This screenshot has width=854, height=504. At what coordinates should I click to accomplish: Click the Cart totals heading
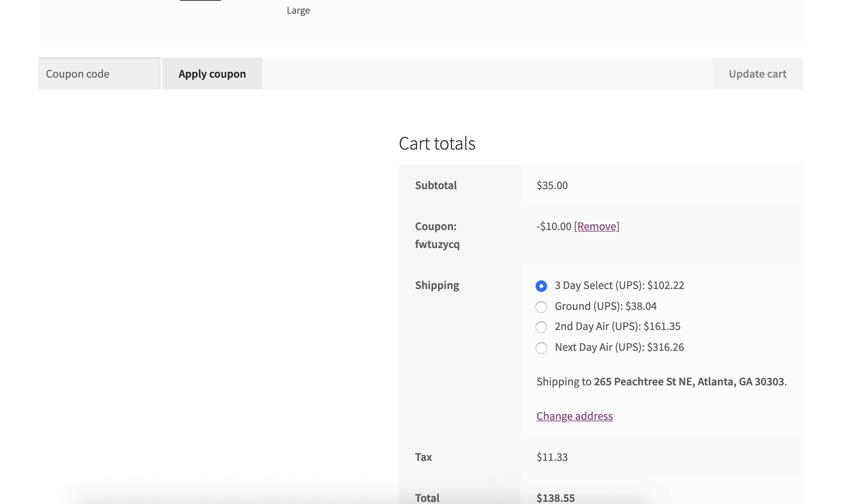coord(437,143)
